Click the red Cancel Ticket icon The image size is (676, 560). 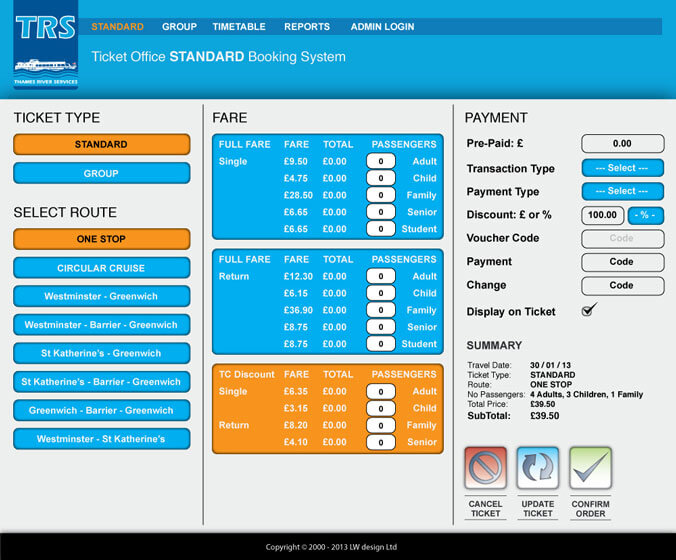(x=486, y=468)
